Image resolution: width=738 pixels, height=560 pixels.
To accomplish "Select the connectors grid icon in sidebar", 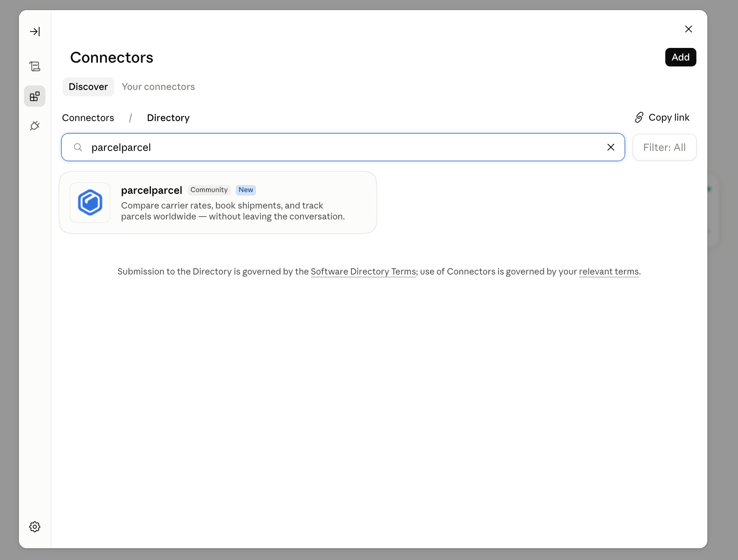I will coord(35,96).
